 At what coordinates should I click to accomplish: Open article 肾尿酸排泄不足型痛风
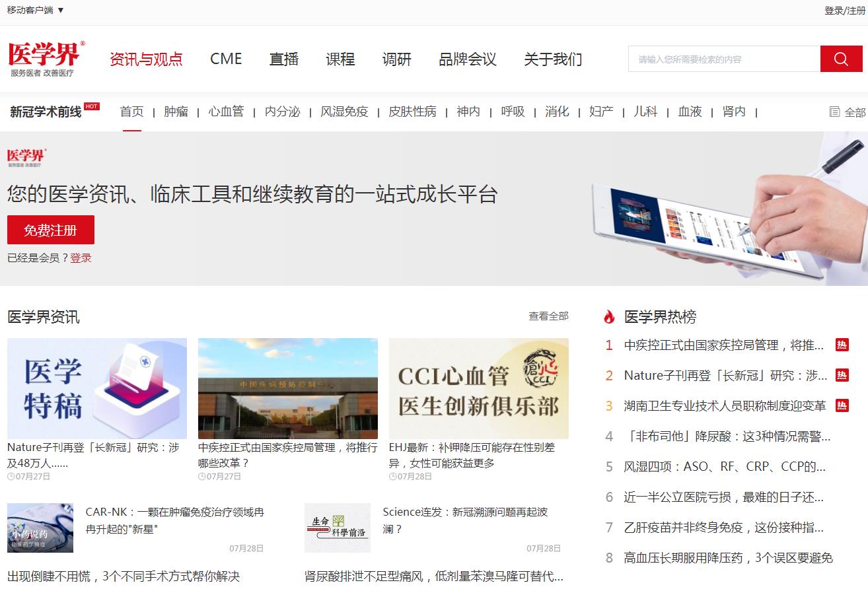tap(434, 576)
